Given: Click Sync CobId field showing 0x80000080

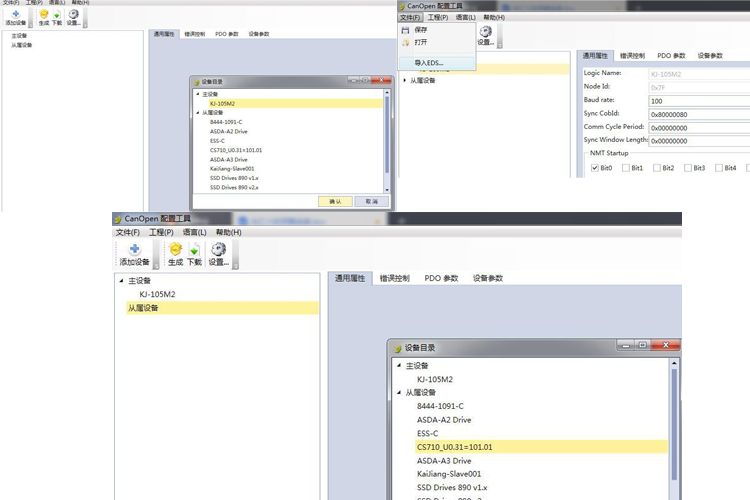Looking at the screenshot, I should pos(699,114).
